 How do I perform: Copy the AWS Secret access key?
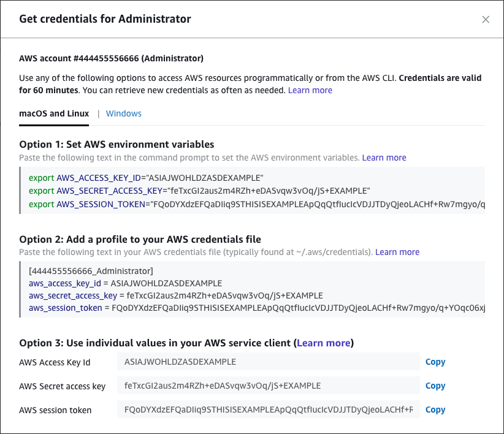(435, 386)
